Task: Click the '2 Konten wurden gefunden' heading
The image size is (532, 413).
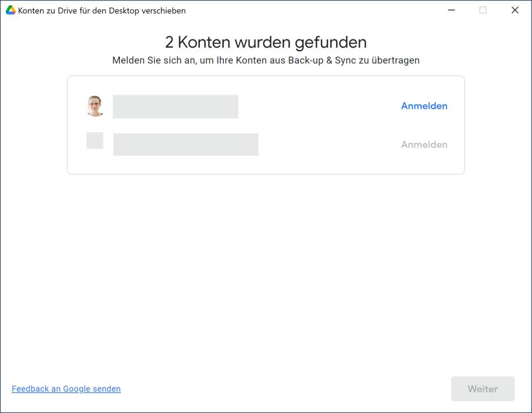Action: click(x=266, y=42)
